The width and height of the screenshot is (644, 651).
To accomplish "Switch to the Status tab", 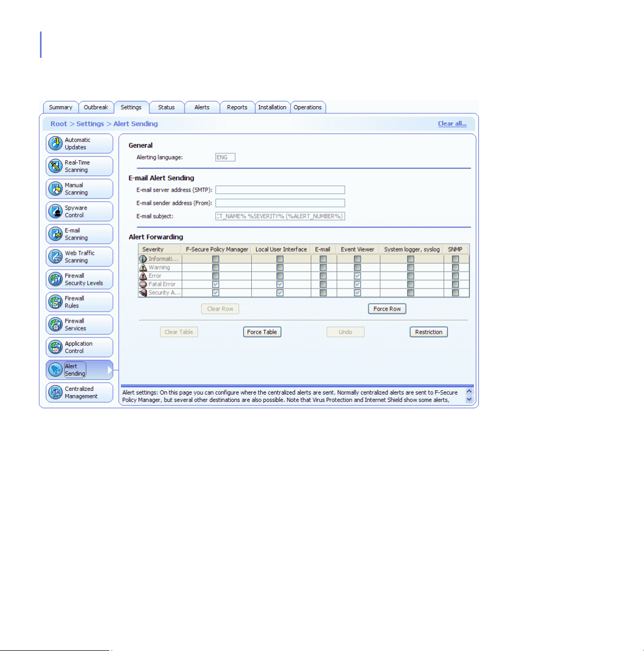I will tap(167, 107).
